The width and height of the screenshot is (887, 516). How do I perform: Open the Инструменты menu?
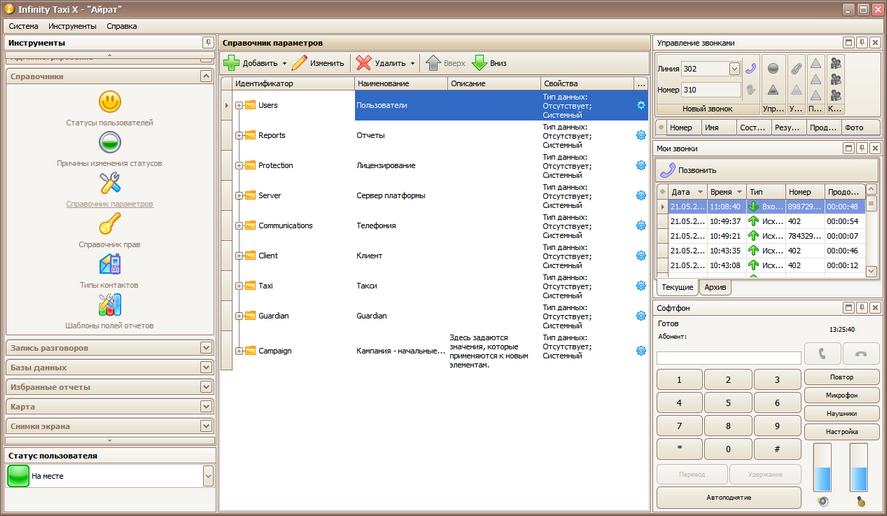(x=72, y=26)
